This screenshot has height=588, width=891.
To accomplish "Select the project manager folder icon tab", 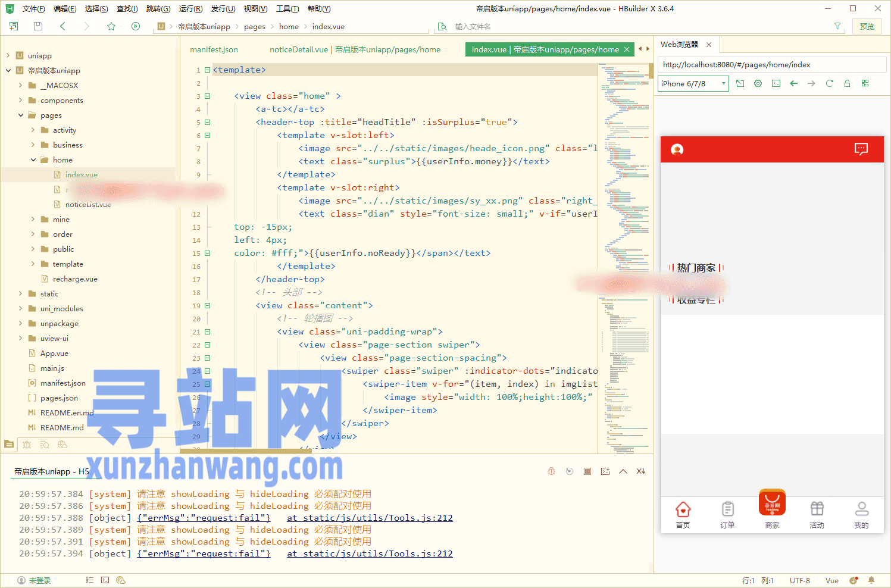I will click(x=9, y=444).
